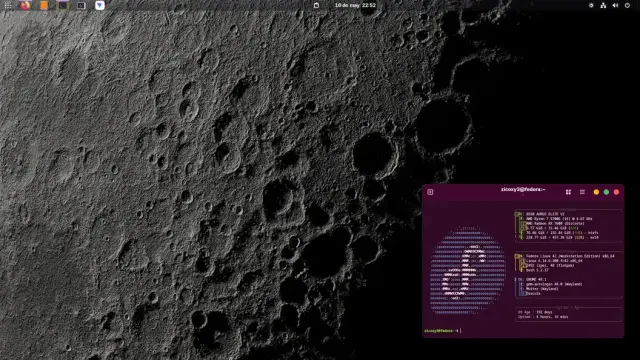Viewport: 640px width, 360px height.
Task: Open the purple-highlighted terminal icon in top bar
Action: click(62, 5)
